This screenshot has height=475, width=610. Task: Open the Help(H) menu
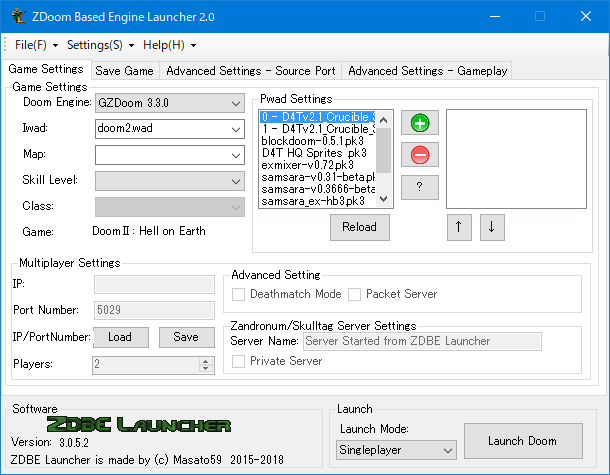point(169,45)
